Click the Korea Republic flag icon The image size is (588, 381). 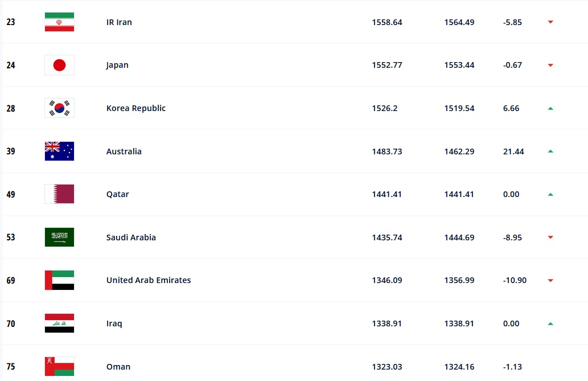click(59, 108)
